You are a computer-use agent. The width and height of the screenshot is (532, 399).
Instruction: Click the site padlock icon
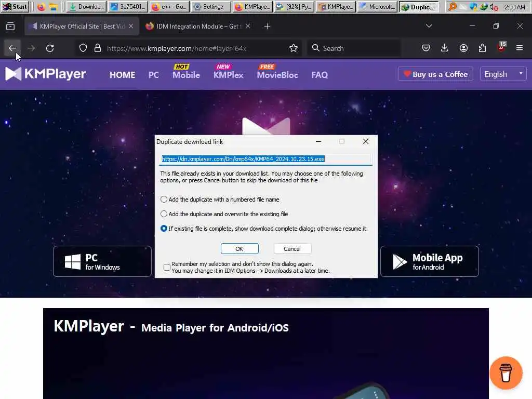tap(98, 48)
